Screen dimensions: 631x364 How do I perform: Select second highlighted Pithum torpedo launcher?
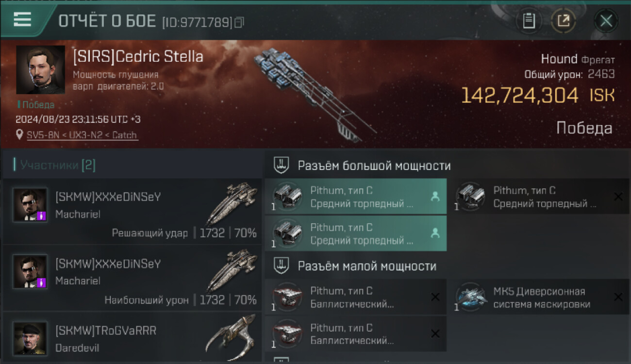point(356,233)
